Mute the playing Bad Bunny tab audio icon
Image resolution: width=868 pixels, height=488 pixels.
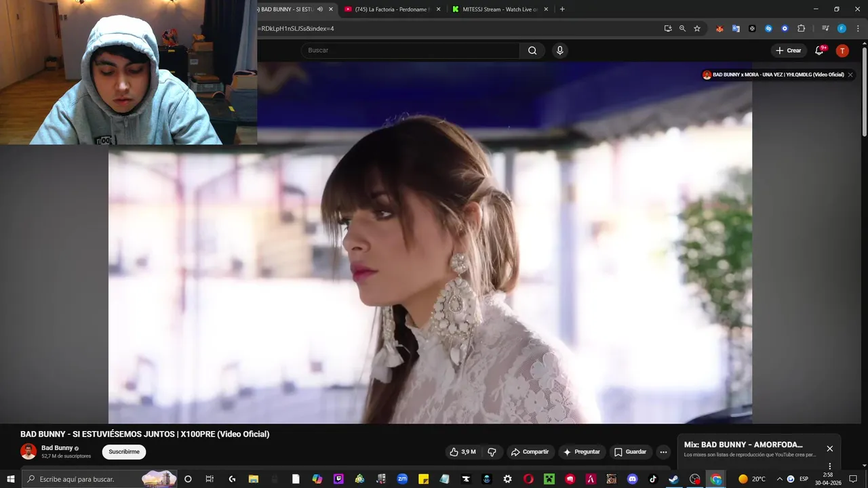tap(320, 9)
